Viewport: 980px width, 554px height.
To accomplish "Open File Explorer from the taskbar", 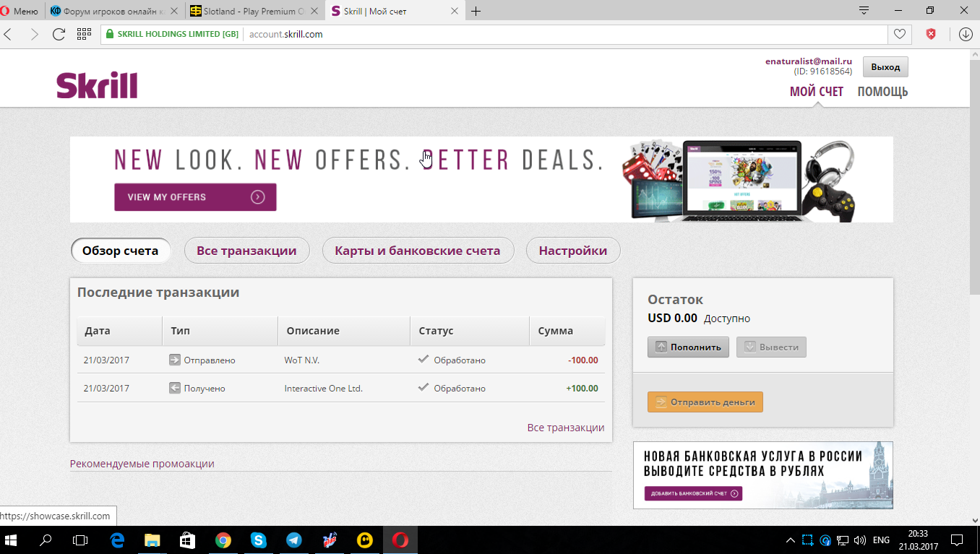I will [152, 540].
